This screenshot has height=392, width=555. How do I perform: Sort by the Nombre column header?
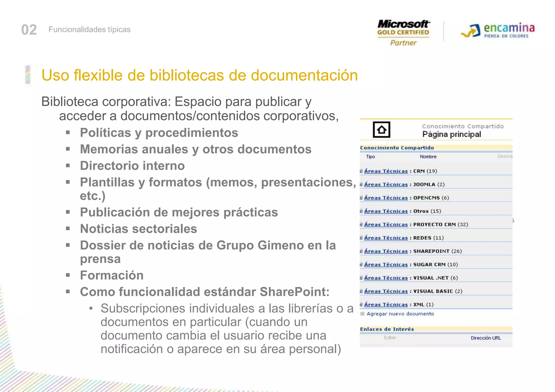[428, 156]
